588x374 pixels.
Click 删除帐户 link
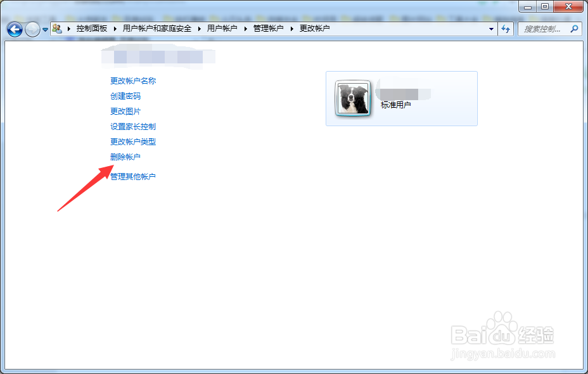click(x=125, y=157)
